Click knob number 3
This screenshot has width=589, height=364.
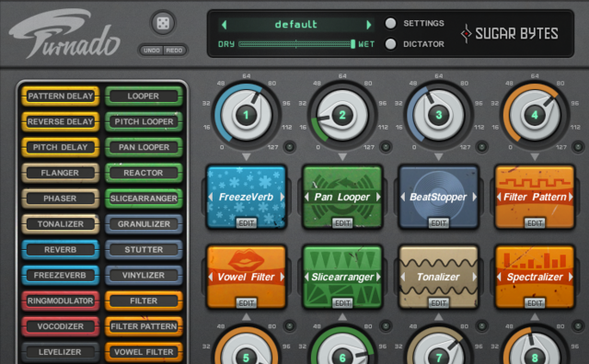438,115
